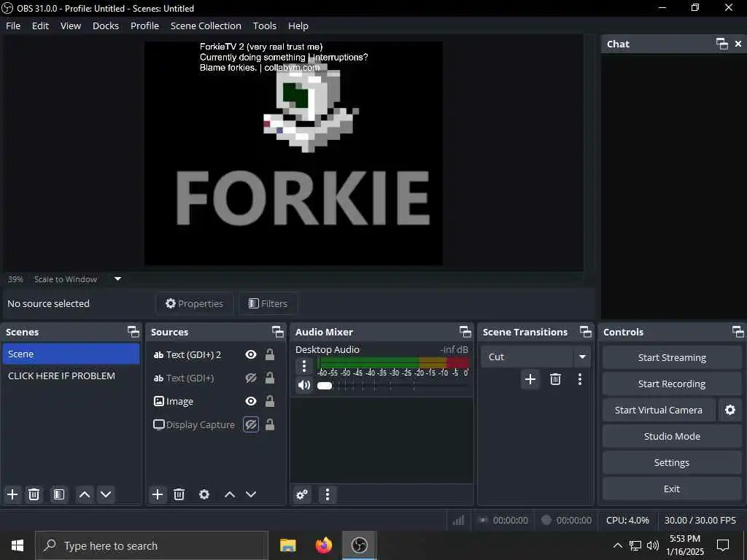The image size is (747, 560).
Task: Move scene down with arrow
Action: (x=106, y=494)
